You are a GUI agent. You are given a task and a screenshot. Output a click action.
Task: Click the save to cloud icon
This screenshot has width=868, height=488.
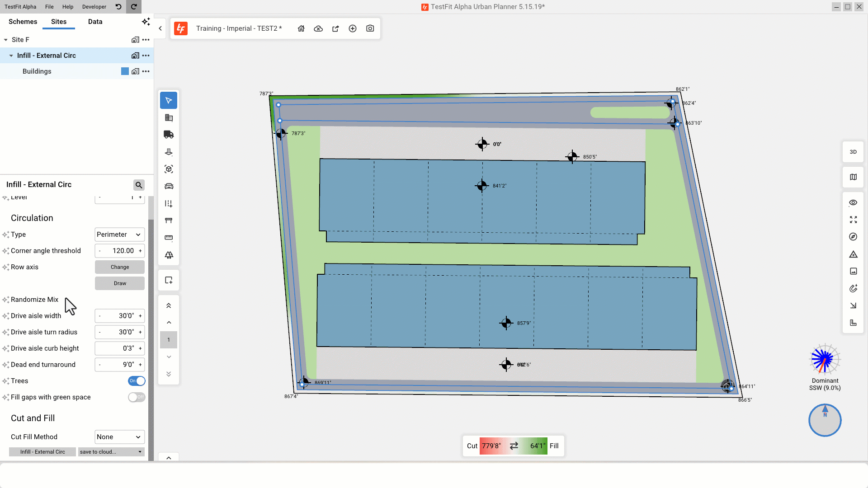[x=318, y=28]
